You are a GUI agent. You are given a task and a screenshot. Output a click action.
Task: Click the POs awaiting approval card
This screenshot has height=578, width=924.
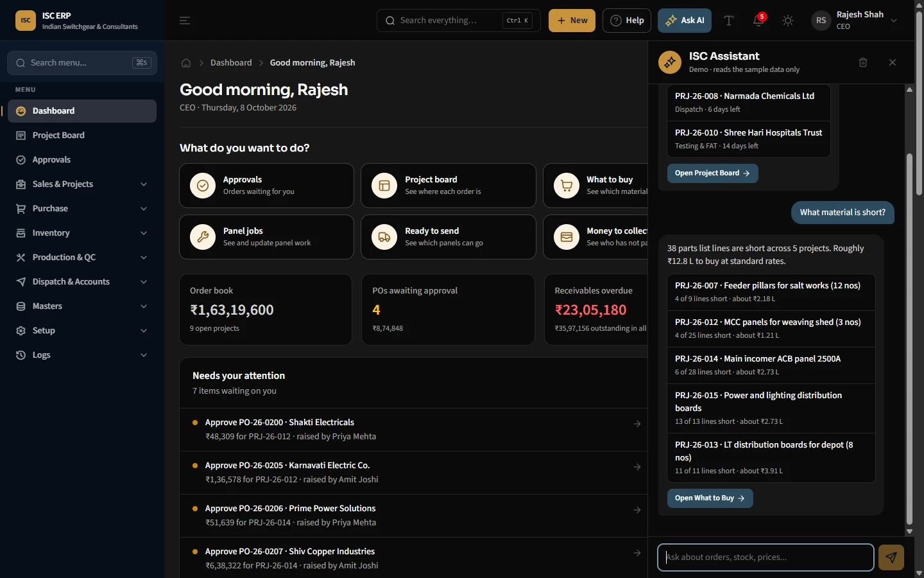tap(448, 310)
